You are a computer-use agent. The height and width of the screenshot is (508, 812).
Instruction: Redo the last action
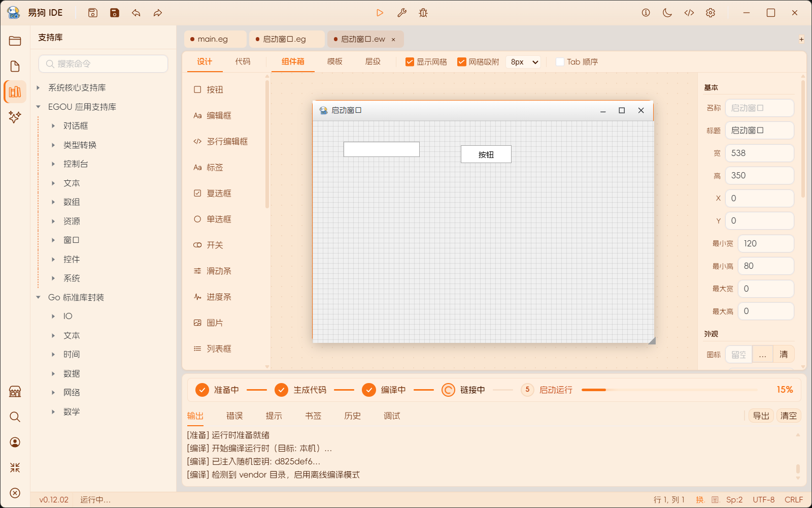[x=158, y=13]
